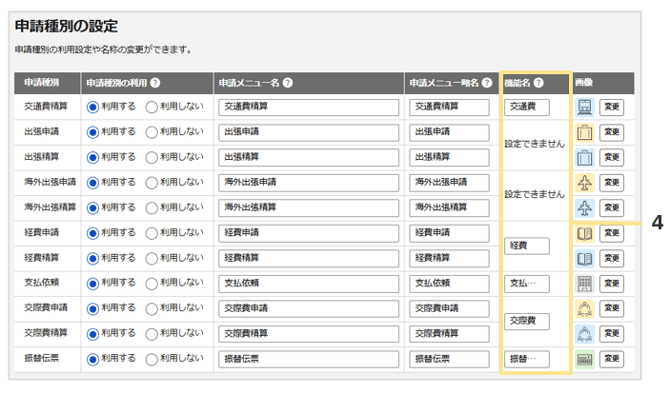Click the blue book icon for 経費精算
Screen dimensions: 670x394
584,258
